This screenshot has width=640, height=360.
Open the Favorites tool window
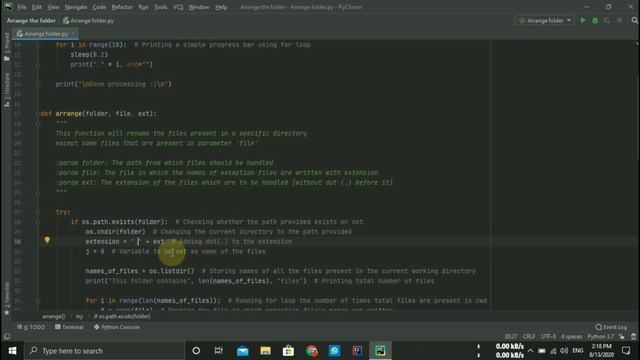point(7,299)
